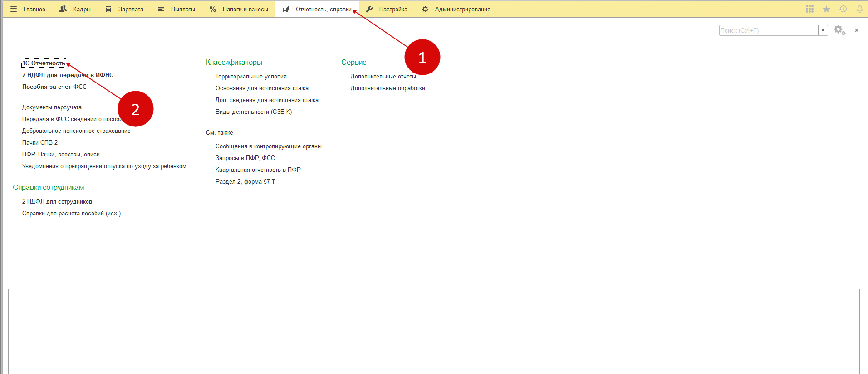The image size is (868, 374).
Task: Open the Зарплата section
Action: pyautogui.click(x=125, y=9)
